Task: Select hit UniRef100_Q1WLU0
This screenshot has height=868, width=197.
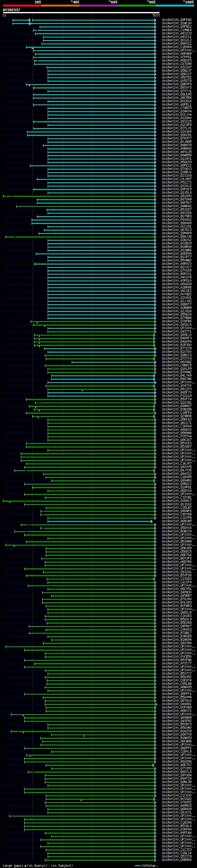Action: tap(177, 23)
